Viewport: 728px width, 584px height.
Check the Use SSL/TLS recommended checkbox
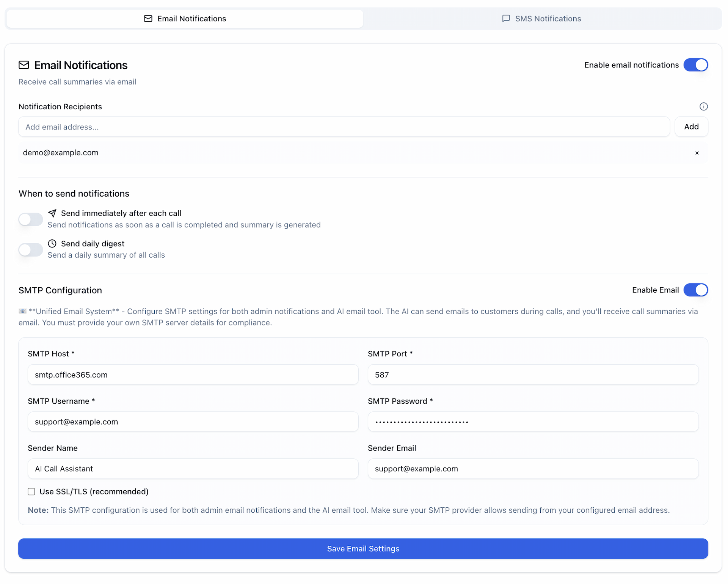pyautogui.click(x=31, y=491)
